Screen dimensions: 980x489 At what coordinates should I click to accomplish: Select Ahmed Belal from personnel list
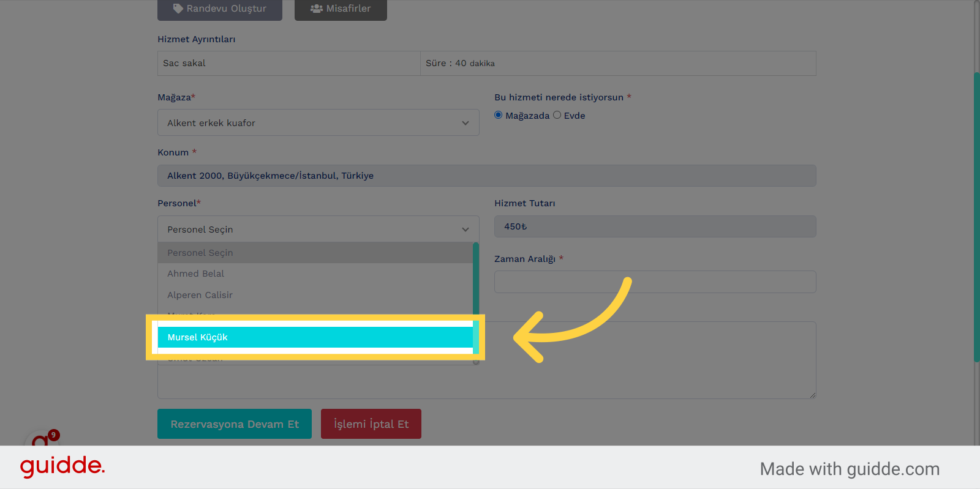(315, 274)
